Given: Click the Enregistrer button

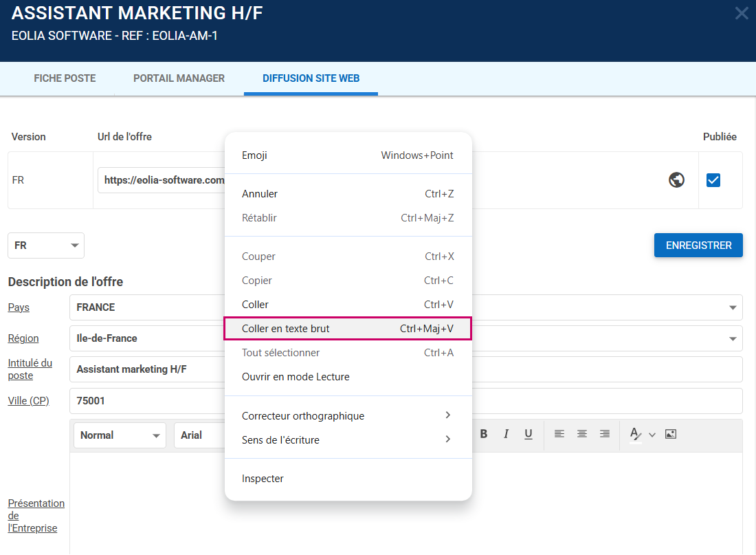Looking at the screenshot, I should tap(698, 246).
